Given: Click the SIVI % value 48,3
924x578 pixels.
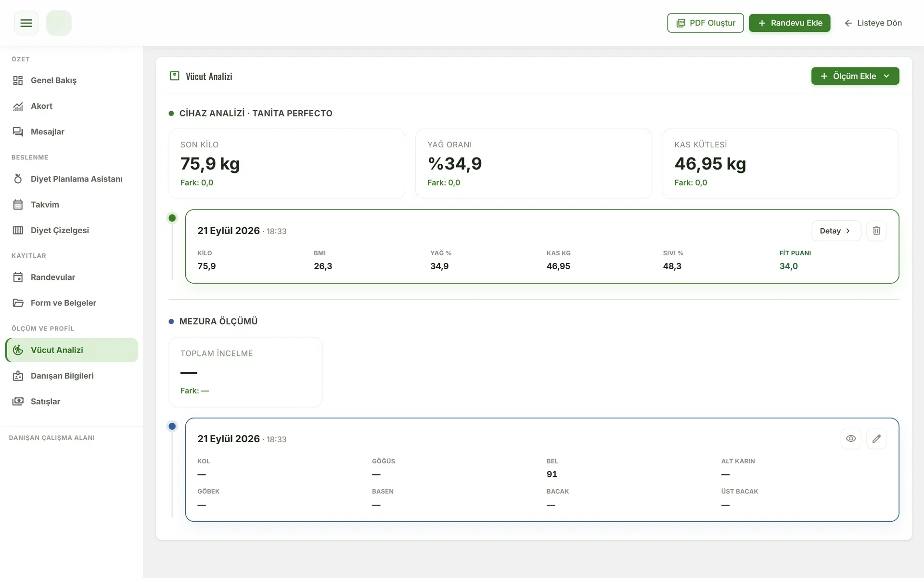Looking at the screenshot, I should pyautogui.click(x=672, y=266).
